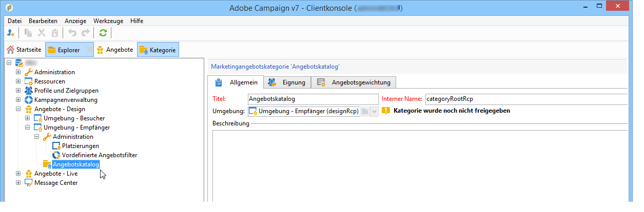Screen dimensions: 644x212
Task: Switch to the Kategorie tab
Action: pos(158,50)
